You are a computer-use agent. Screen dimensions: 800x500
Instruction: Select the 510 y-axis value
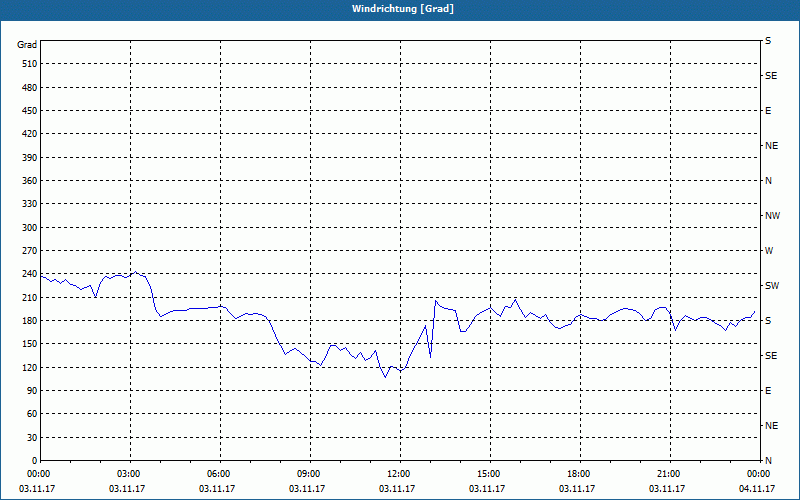30,64
